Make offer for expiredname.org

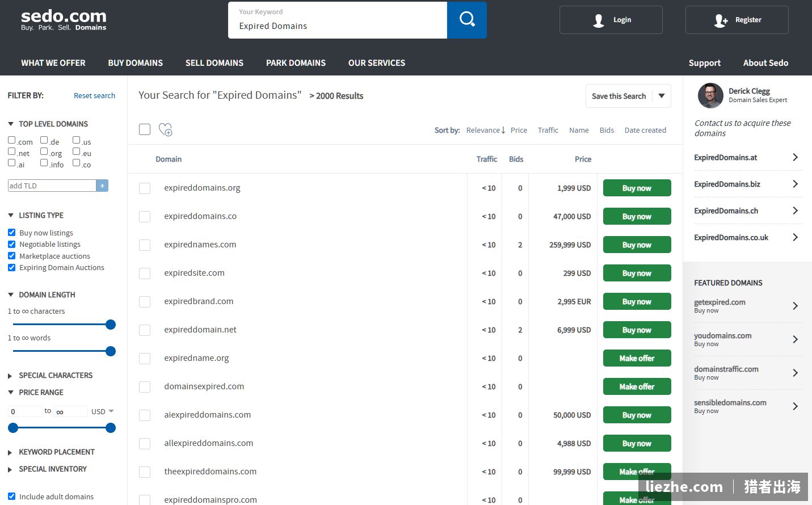pyautogui.click(x=637, y=358)
